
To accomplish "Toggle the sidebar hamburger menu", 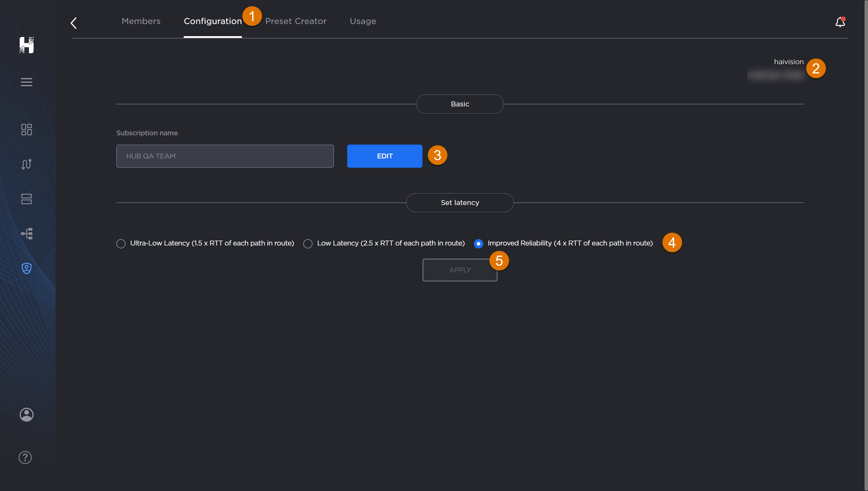I will coord(27,82).
